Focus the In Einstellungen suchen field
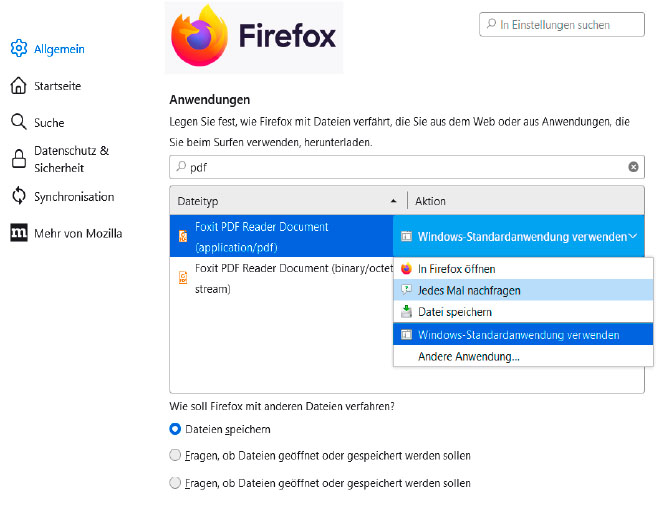Screen dimensions: 664x509 click(562, 25)
